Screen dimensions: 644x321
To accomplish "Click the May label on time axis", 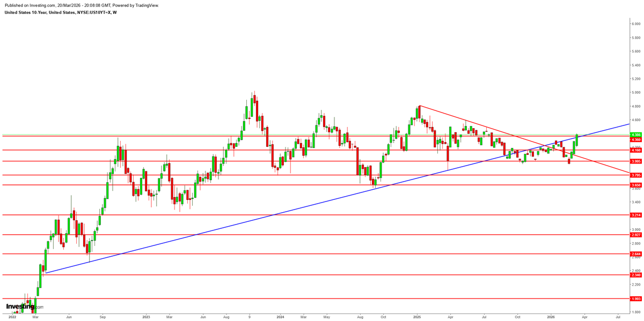I will [x=327, y=317].
